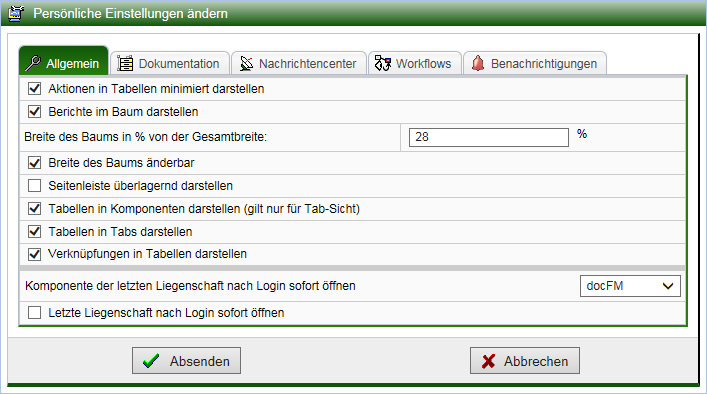Click the wrench icon on Allgemein tab
Viewport: 707px width, 394px height.
(x=32, y=63)
